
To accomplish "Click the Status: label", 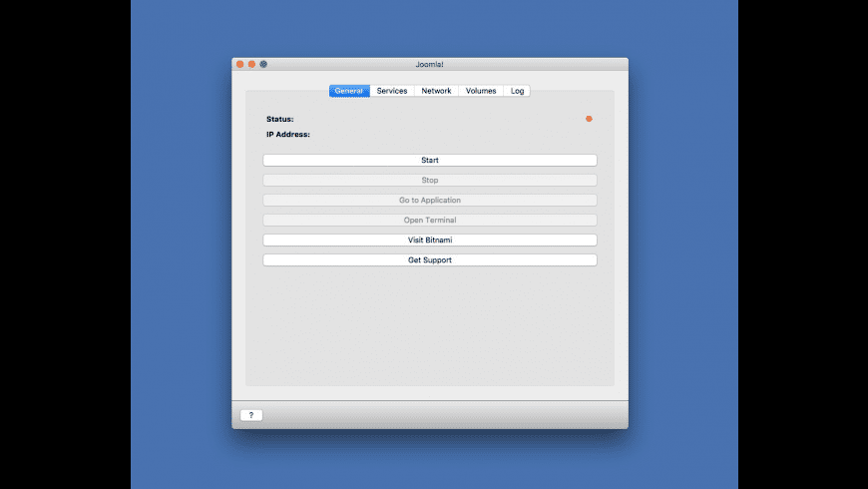I will [x=280, y=119].
